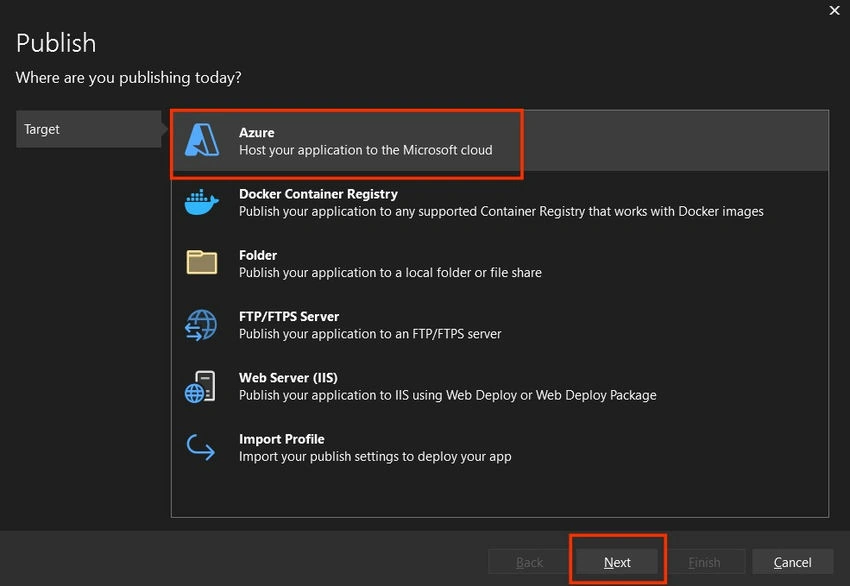This screenshot has width=850, height=586.
Task: Click the Web Server (IIS) icon
Action: point(200,387)
